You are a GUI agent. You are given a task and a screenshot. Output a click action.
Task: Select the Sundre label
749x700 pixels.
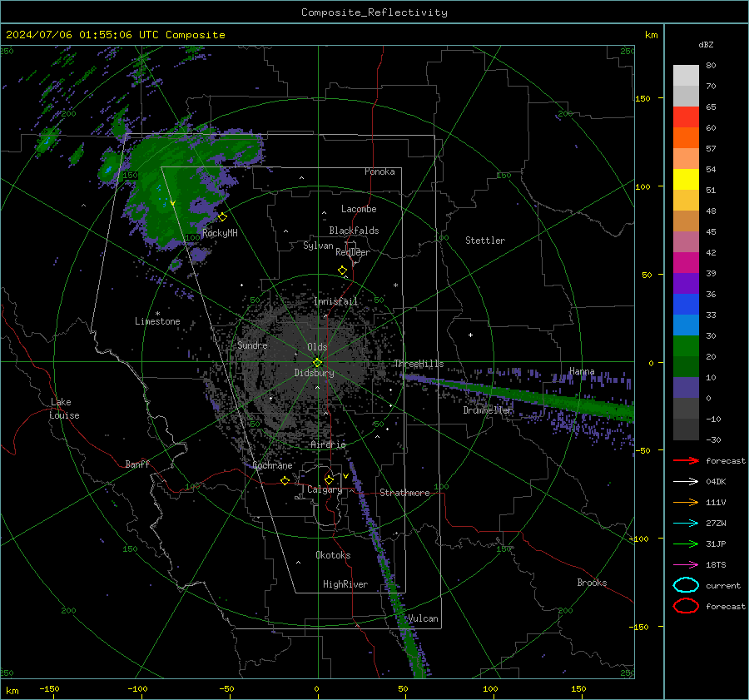point(252,345)
